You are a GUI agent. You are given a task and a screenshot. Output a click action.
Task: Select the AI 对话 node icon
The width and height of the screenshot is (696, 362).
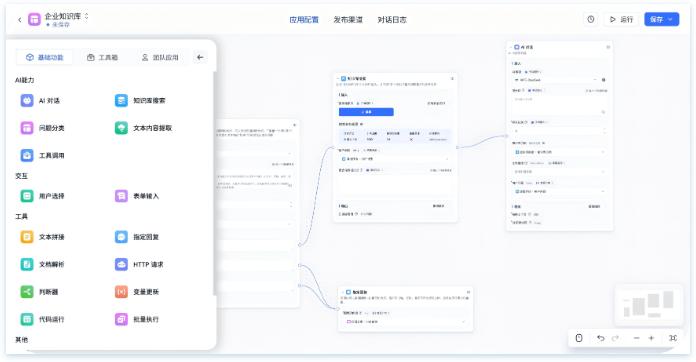27,101
